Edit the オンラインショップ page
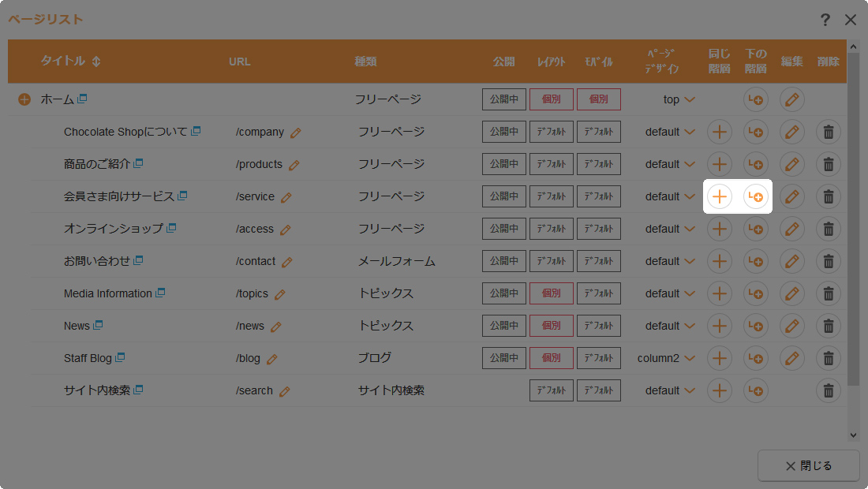This screenshot has width=868, height=489. pyautogui.click(x=792, y=229)
